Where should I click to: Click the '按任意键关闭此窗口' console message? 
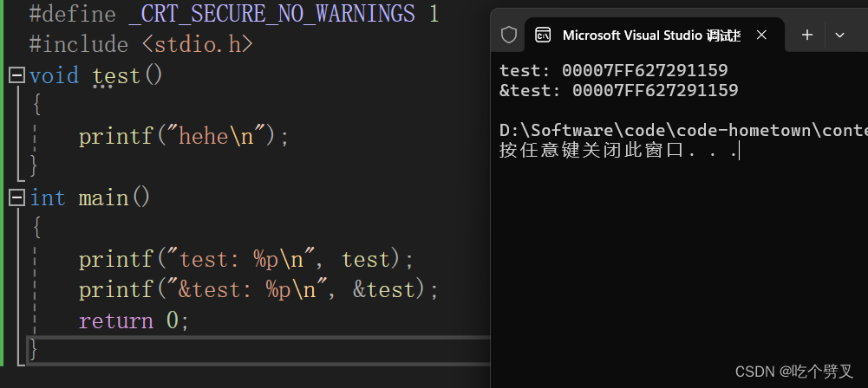pos(618,151)
